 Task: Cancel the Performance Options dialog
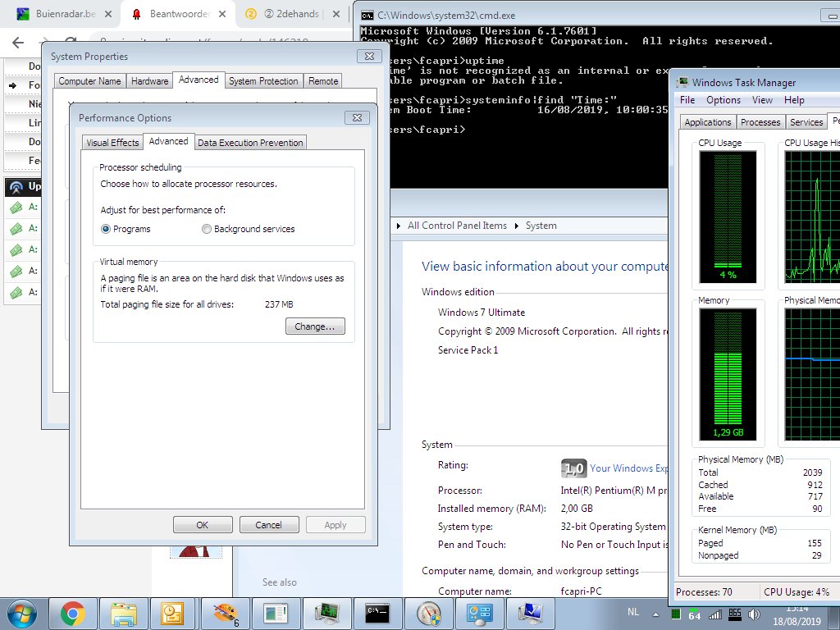268,525
